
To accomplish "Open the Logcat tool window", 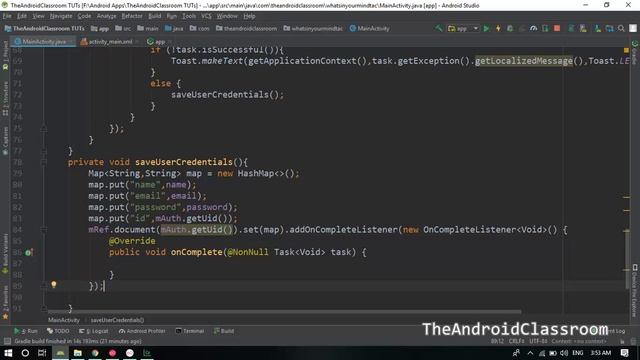I will pyautogui.click(x=94, y=331).
